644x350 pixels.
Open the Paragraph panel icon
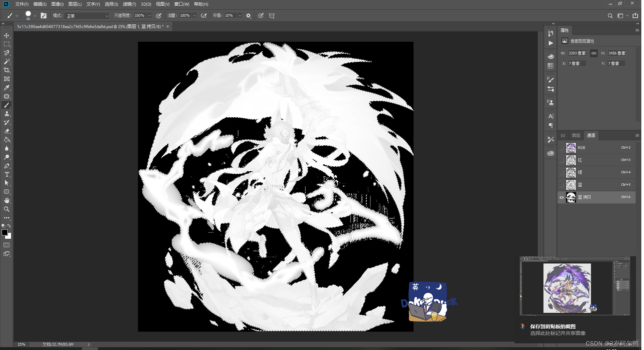pos(551,126)
